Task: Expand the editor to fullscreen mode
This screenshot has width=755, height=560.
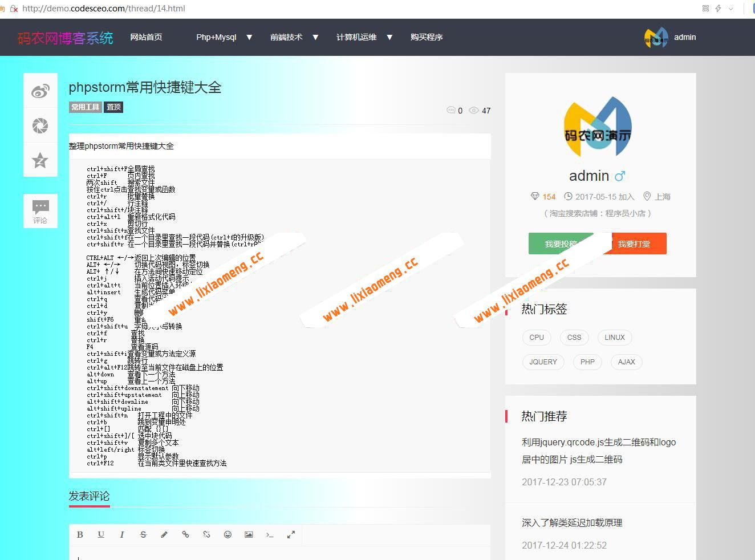Action: 291,534
